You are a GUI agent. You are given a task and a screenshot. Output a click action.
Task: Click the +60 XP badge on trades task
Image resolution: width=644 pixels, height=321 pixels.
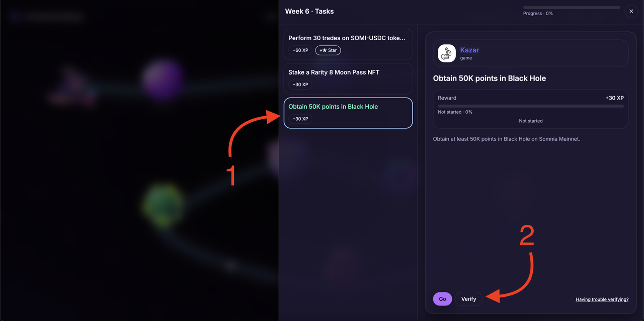300,50
